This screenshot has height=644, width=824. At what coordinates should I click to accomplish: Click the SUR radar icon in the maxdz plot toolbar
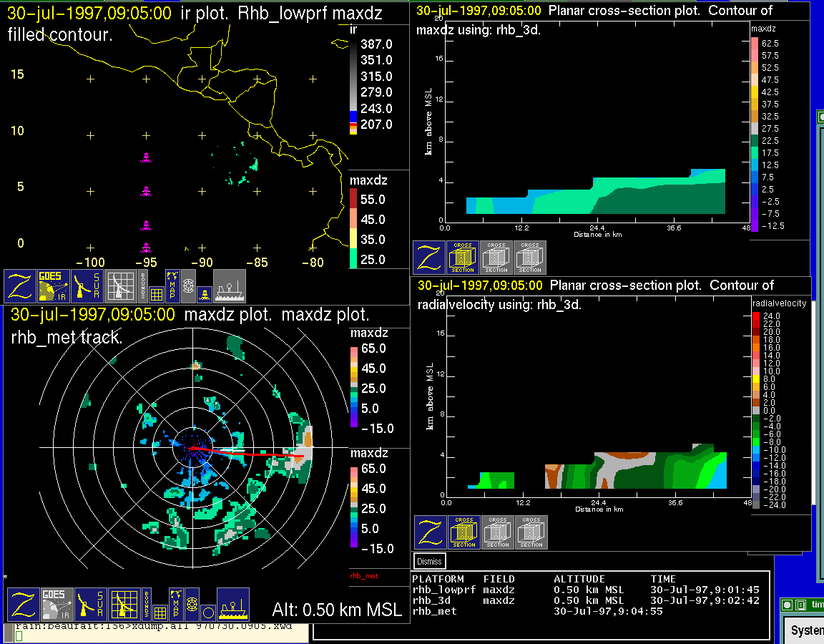pyautogui.click(x=90, y=605)
